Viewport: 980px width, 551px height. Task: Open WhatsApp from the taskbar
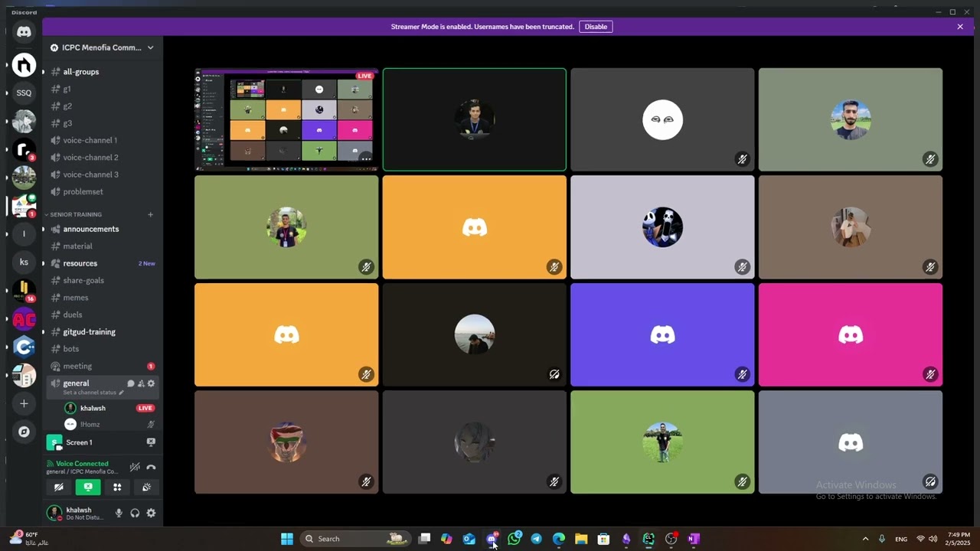click(x=514, y=539)
